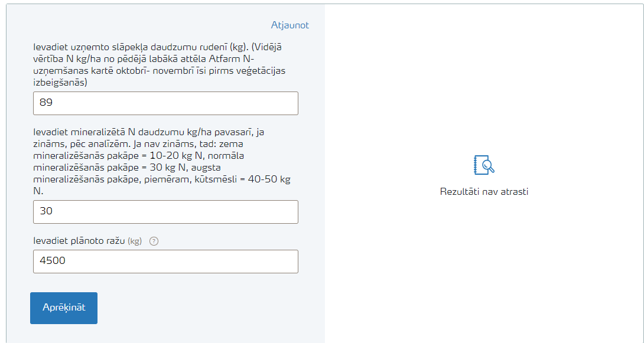This screenshot has width=644, height=343.
Task: Click help icon beside planned yield label
Action: [x=154, y=241]
